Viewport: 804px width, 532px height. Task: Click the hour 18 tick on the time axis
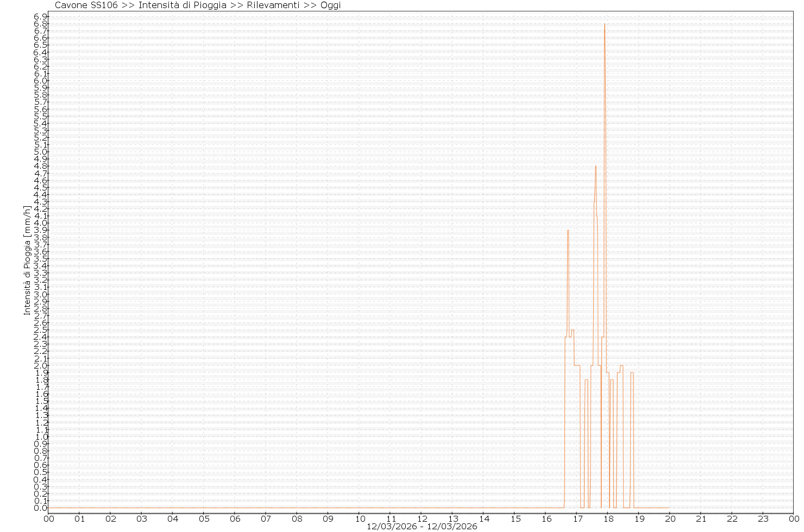(x=608, y=518)
